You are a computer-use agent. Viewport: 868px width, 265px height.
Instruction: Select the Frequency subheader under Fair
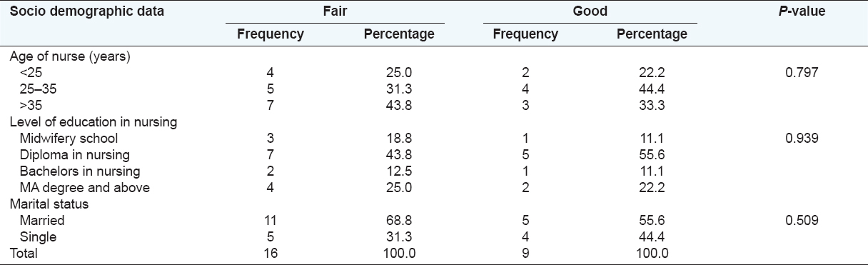271,34
